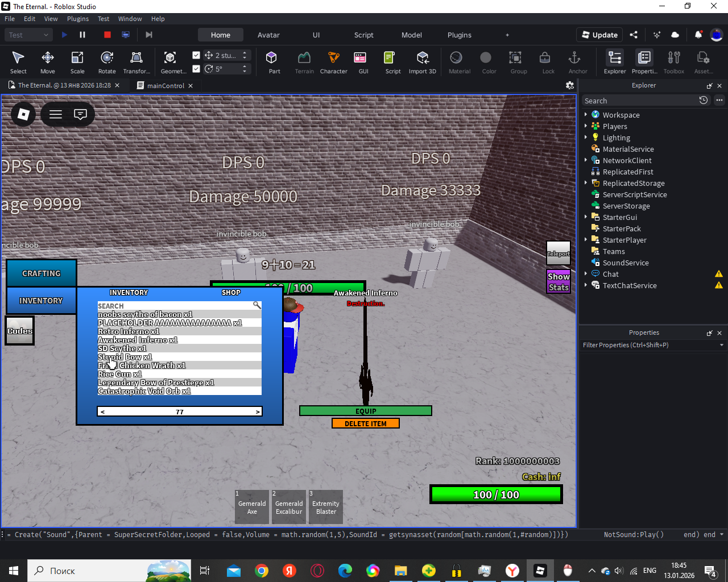Image resolution: width=728 pixels, height=582 pixels.
Task: Toggle the Properties panel button
Action: pyautogui.click(x=644, y=62)
